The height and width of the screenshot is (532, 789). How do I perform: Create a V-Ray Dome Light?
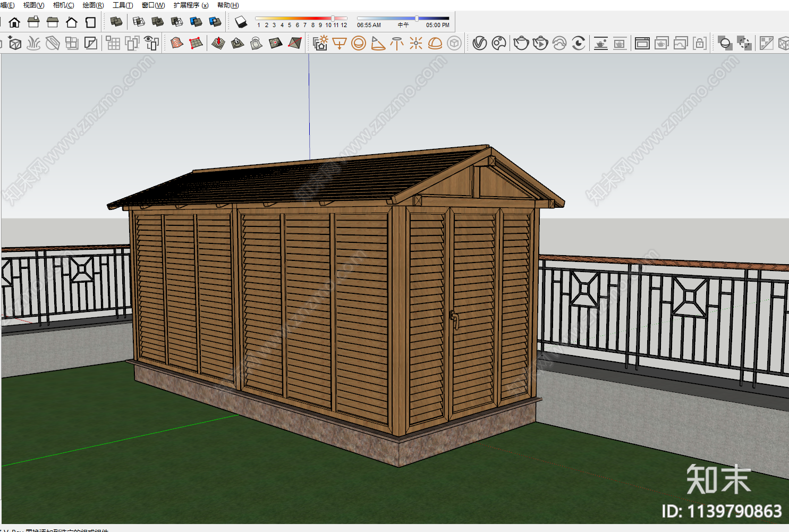pyautogui.click(x=435, y=43)
